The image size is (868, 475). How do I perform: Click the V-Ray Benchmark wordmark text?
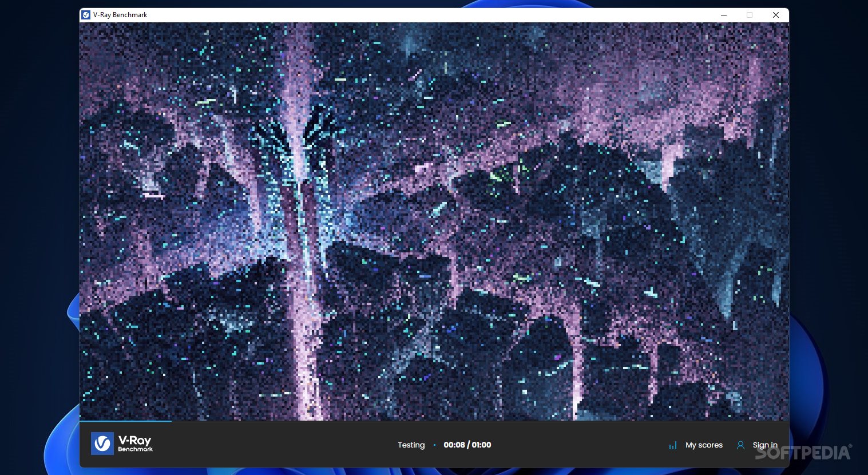(135, 444)
